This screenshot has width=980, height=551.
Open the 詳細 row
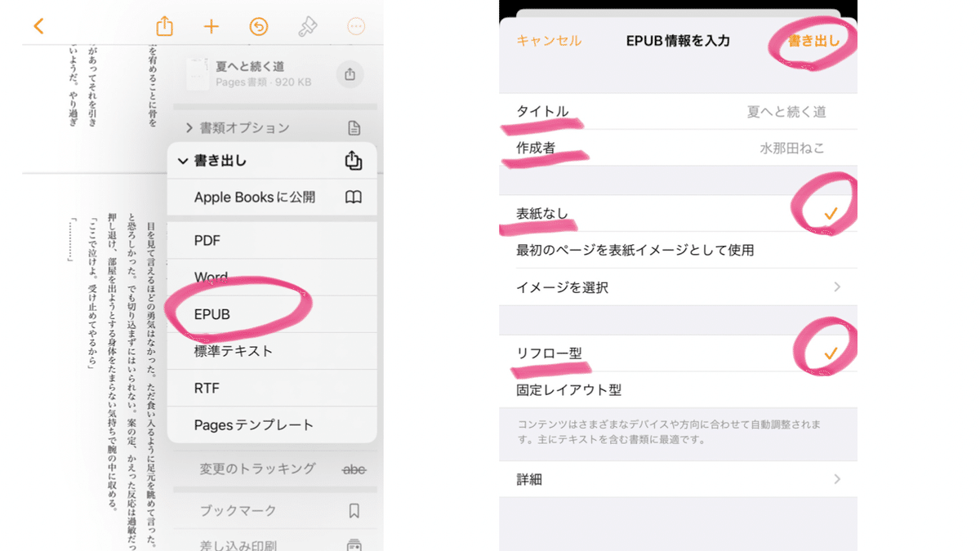click(678, 480)
